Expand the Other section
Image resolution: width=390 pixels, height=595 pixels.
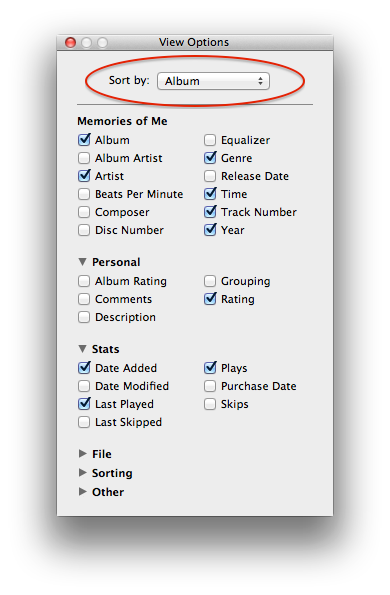[82, 491]
